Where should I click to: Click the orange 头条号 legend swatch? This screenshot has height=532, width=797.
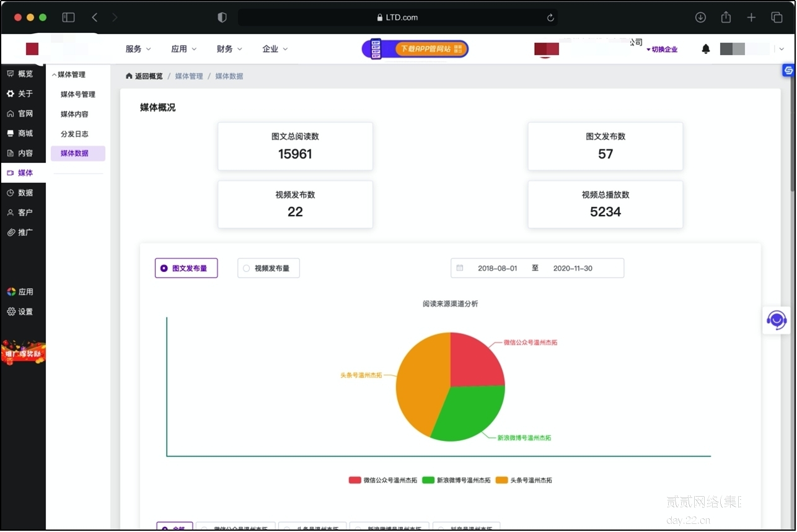click(x=501, y=480)
